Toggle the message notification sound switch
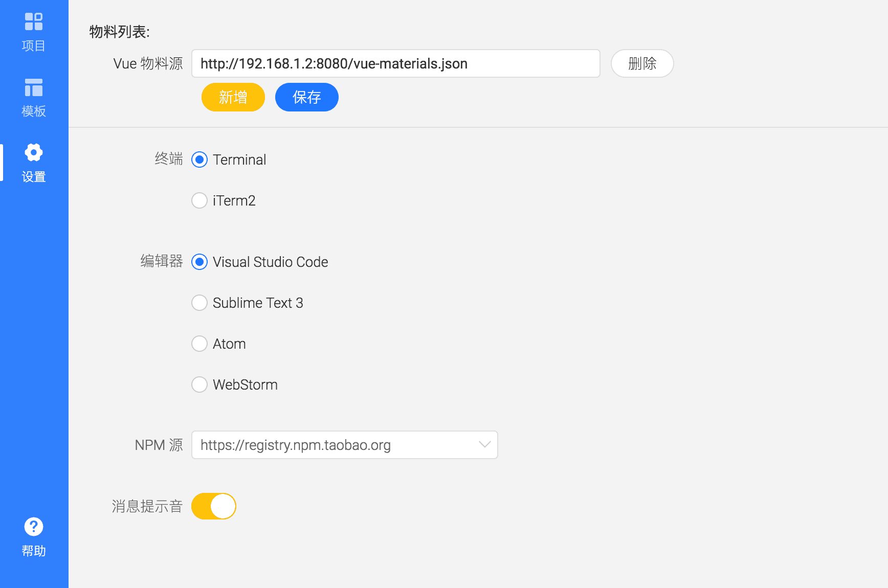The width and height of the screenshot is (888, 588). (x=214, y=506)
